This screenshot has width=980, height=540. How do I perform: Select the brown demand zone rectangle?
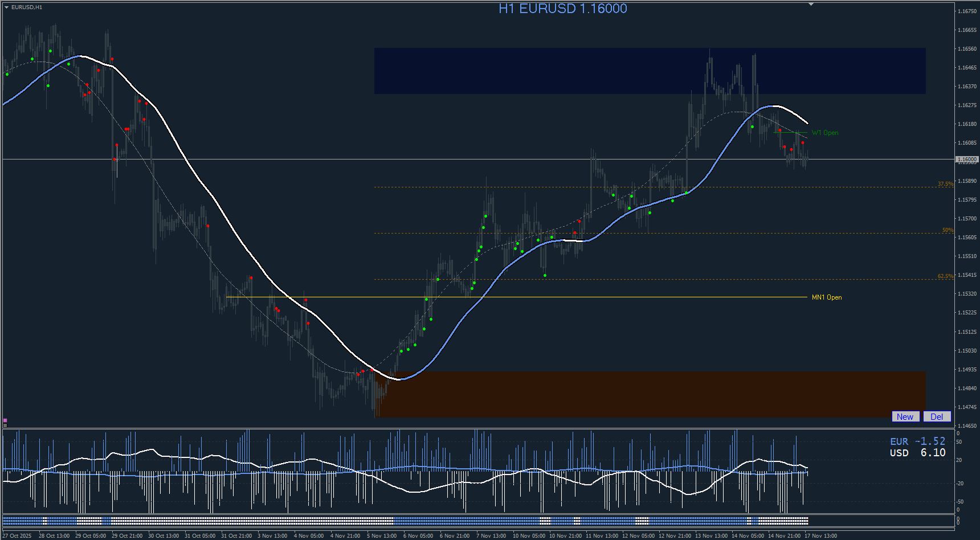(650, 394)
